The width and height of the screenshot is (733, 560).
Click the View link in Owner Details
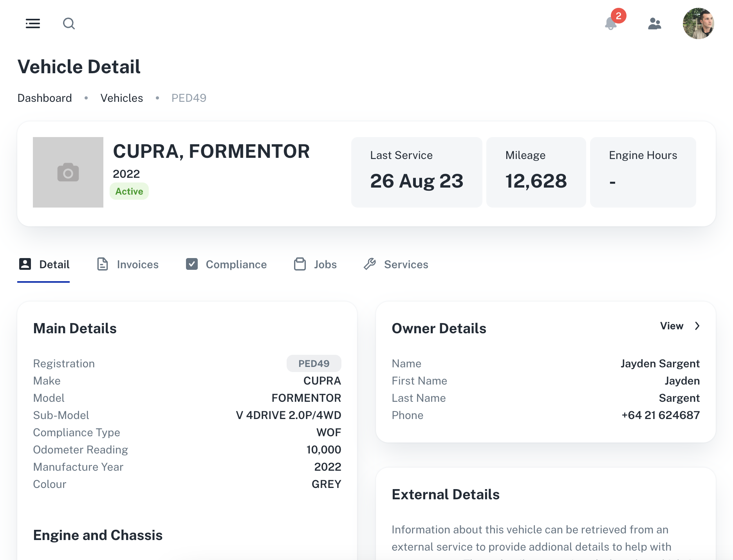672,325
